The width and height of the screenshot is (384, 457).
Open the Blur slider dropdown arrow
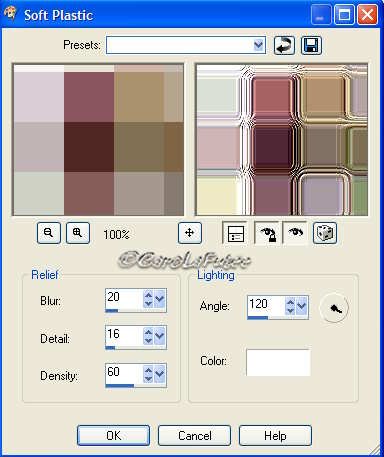[160, 299]
